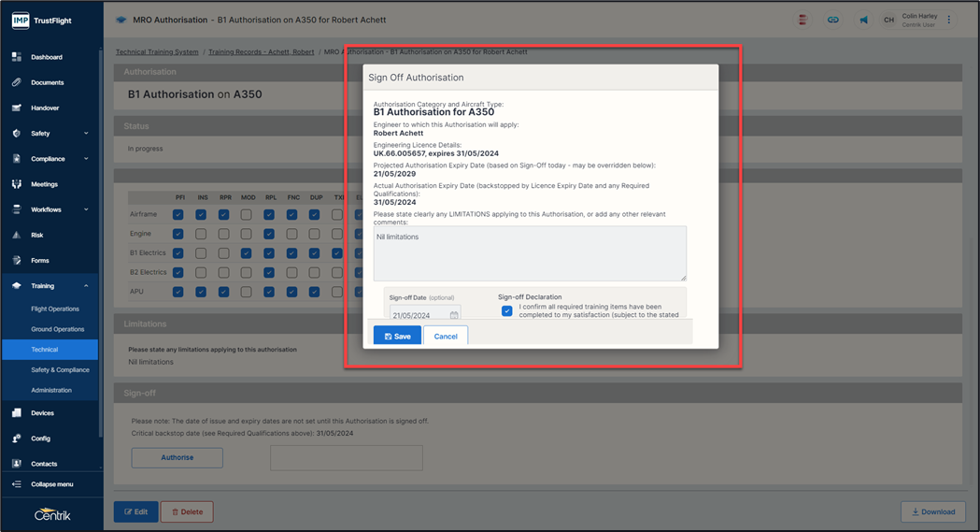Click the Handover icon in sidebar
This screenshot has width=980, height=532.
[x=17, y=108]
